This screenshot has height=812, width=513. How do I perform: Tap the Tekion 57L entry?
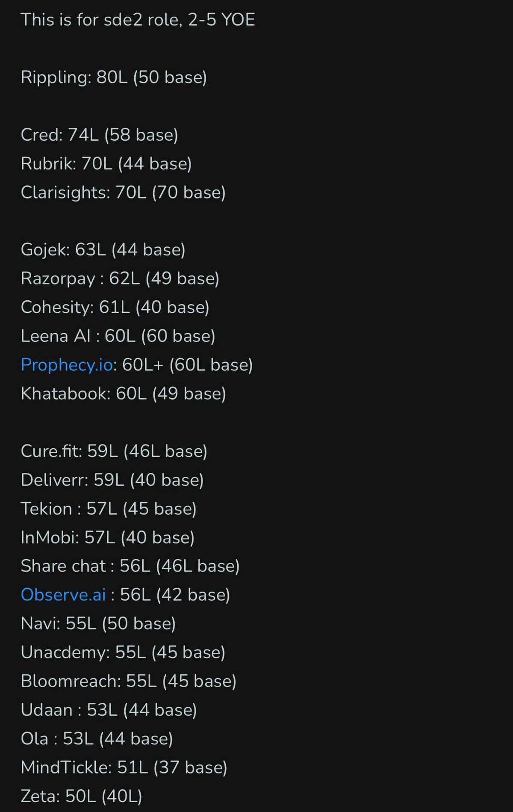[x=109, y=509]
